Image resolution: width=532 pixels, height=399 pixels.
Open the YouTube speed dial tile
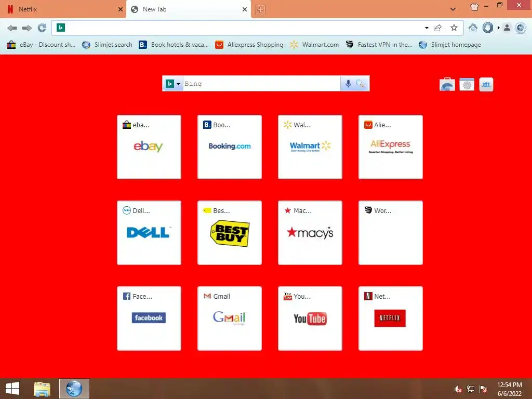(x=310, y=318)
